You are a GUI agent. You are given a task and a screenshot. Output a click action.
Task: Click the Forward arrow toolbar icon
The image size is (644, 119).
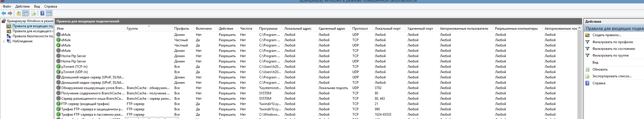(x=10, y=13)
